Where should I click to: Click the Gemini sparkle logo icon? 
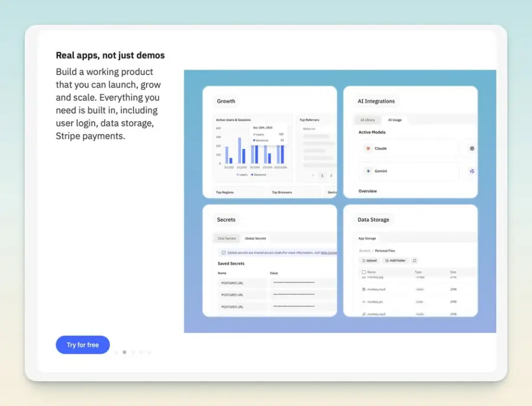(368, 171)
